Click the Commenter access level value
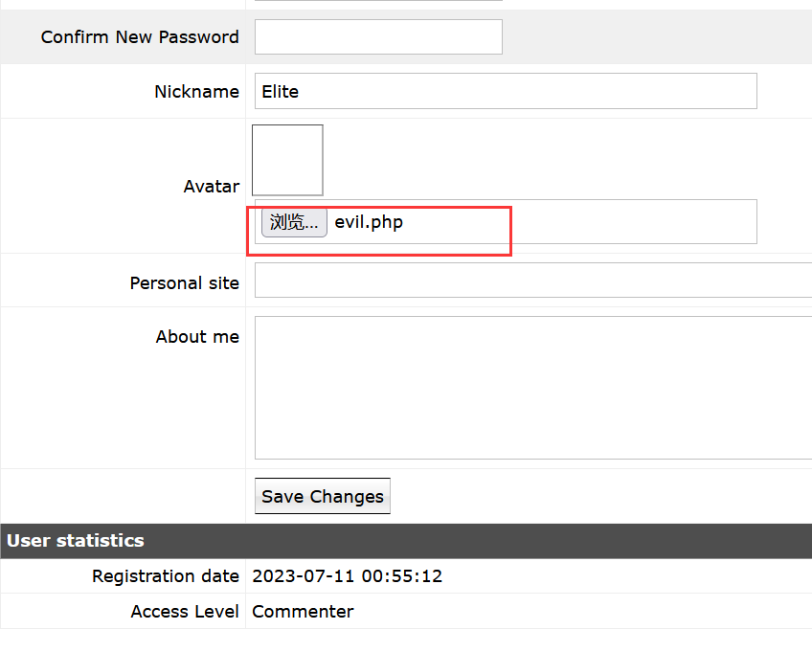The height and width of the screenshot is (652, 812). click(x=303, y=612)
